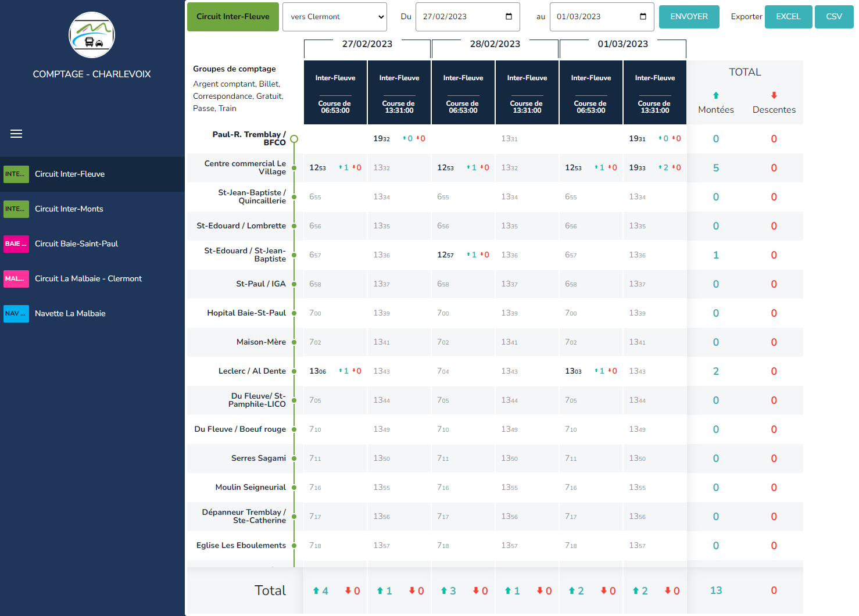Click 01/03/2023 Course de 13:31:00 header
859x616 pixels.
pos(655,92)
